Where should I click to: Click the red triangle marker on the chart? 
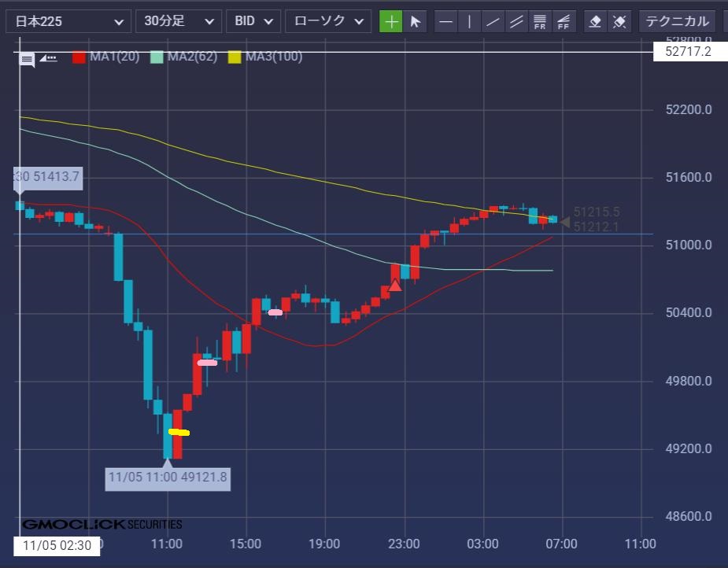pyautogui.click(x=395, y=286)
